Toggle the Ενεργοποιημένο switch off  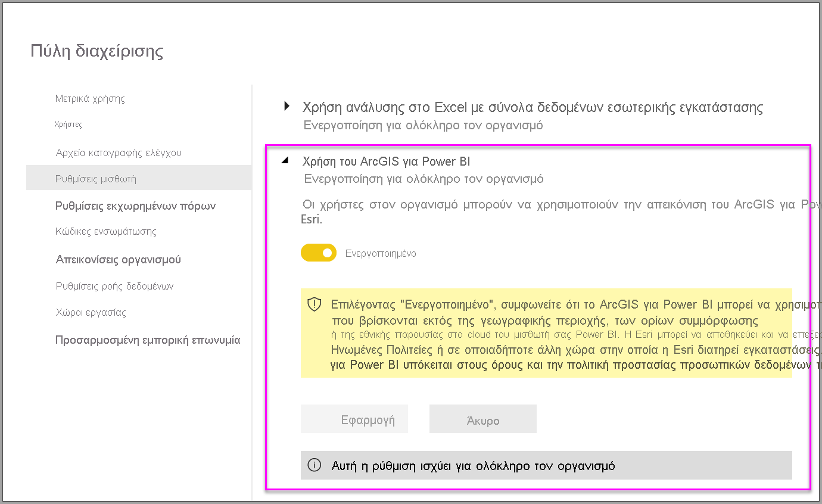(x=319, y=253)
